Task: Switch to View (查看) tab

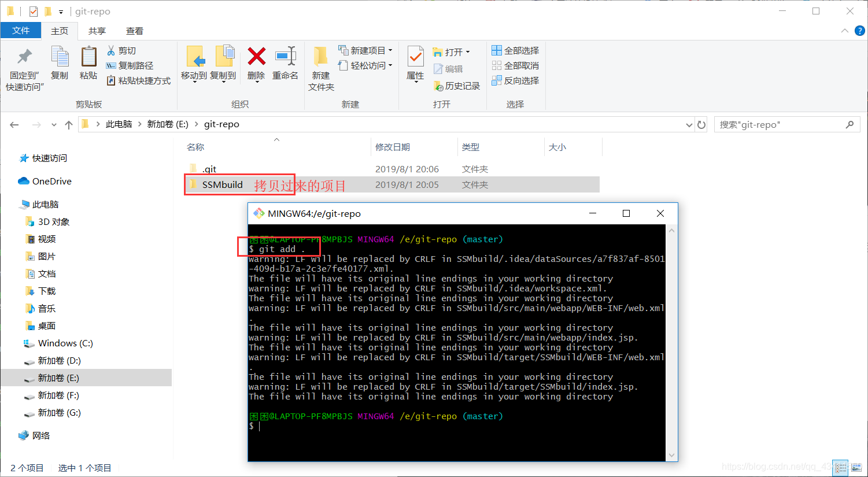Action: [135, 31]
